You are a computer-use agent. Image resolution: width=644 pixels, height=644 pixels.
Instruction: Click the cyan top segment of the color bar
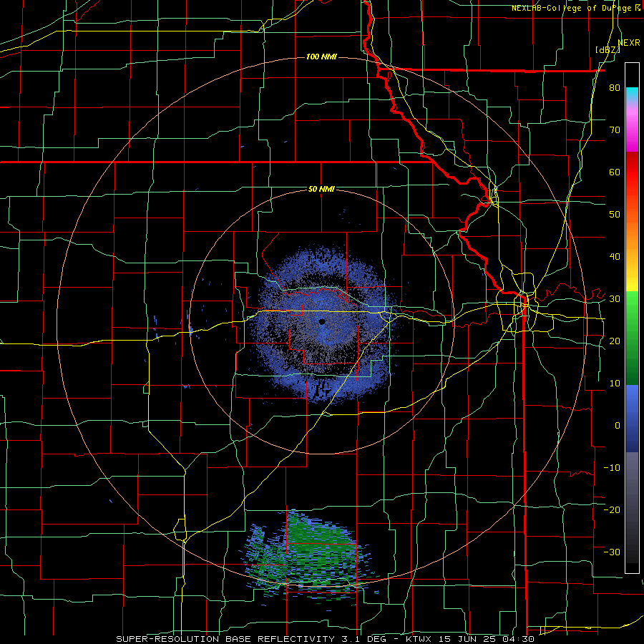coord(632,94)
